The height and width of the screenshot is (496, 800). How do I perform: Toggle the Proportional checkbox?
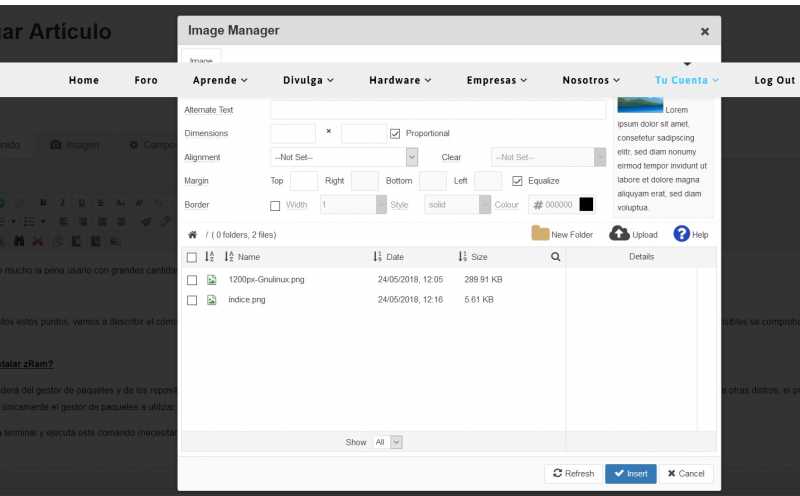point(395,133)
